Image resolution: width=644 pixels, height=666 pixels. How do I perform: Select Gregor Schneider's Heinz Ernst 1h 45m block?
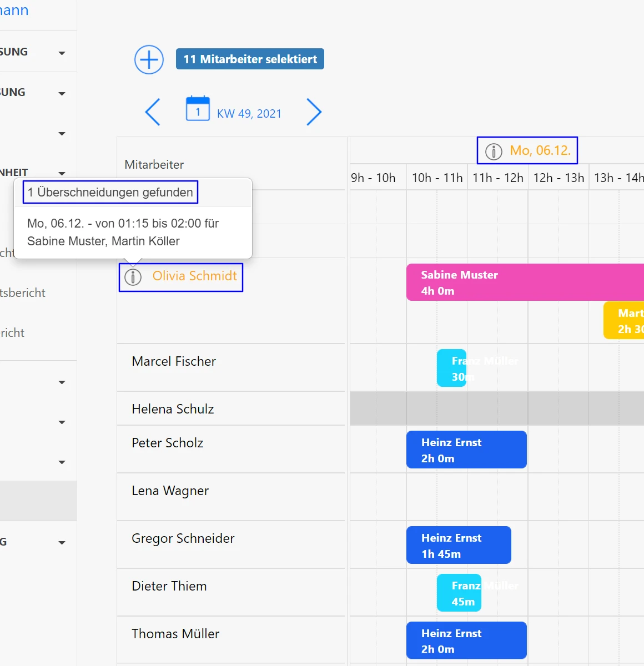pos(459,546)
